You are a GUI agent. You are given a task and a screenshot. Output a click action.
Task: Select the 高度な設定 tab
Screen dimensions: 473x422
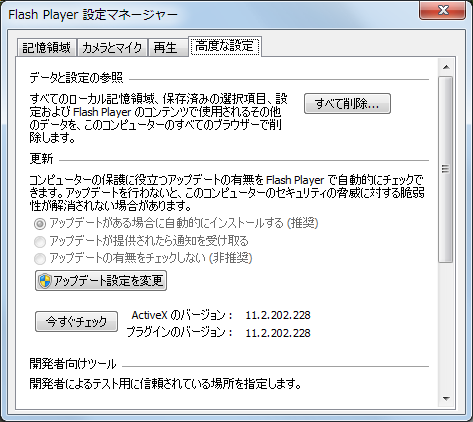point(225,46)
